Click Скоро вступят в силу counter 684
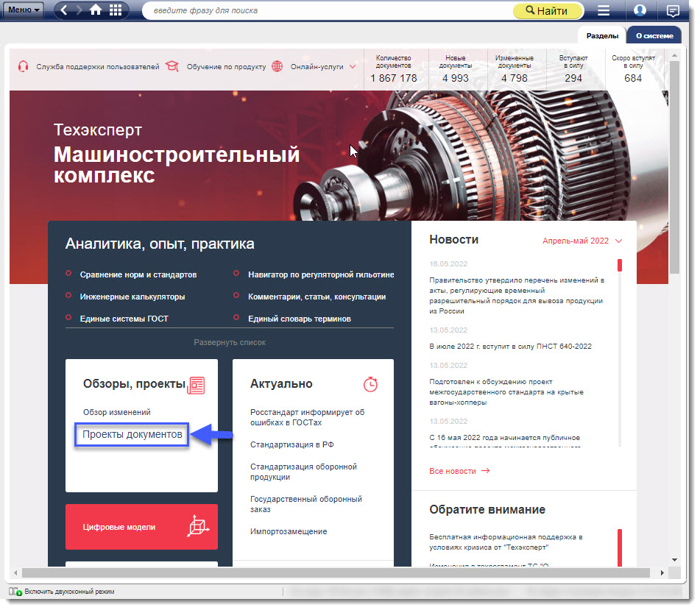 633,69
